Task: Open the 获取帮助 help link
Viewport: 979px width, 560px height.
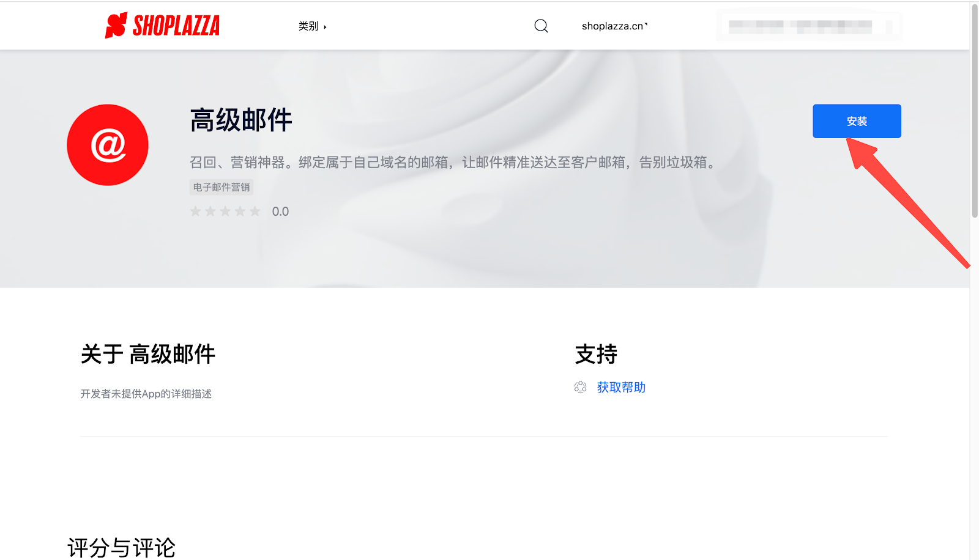Action: pyautogui.click(x=621, y=387)
